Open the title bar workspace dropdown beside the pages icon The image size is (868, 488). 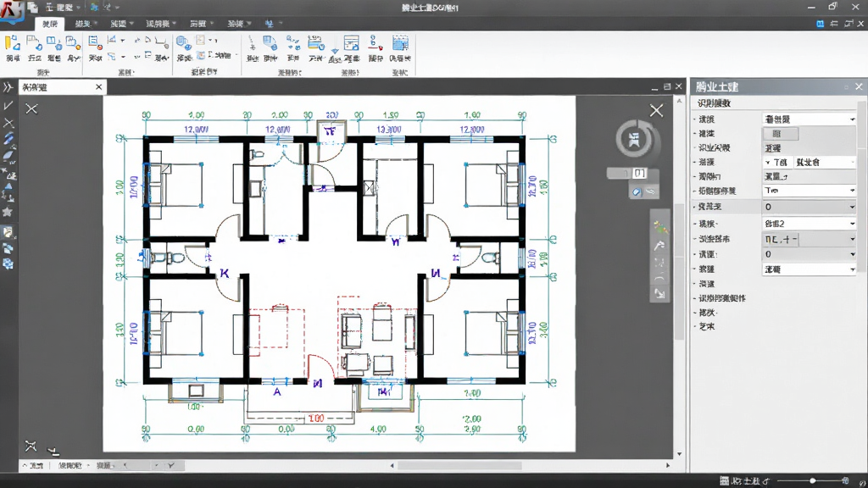[x=63, y=8]
